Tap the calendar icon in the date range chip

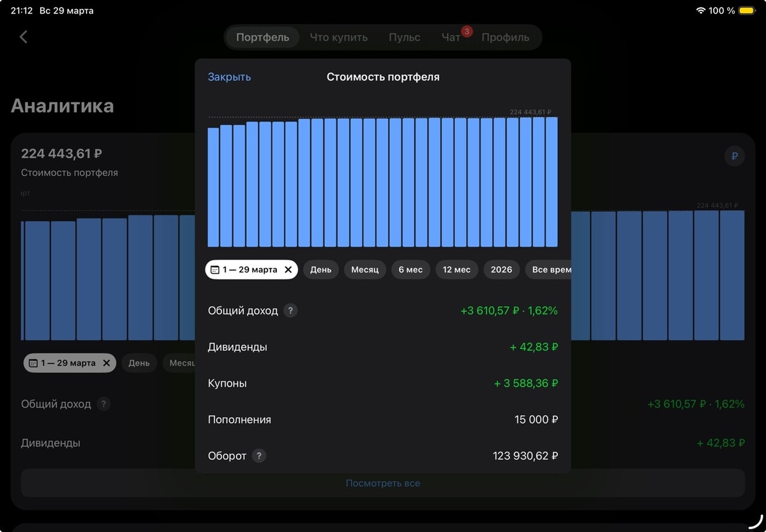tap(216, 269)
